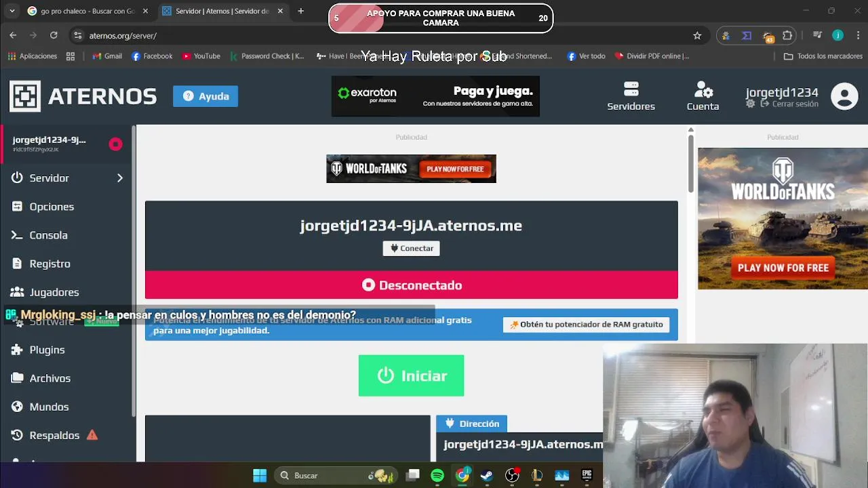Open the Todos los marcadores folder
Image resolution: width=868 pixels, height=488 pixels.
click(823, 56)
